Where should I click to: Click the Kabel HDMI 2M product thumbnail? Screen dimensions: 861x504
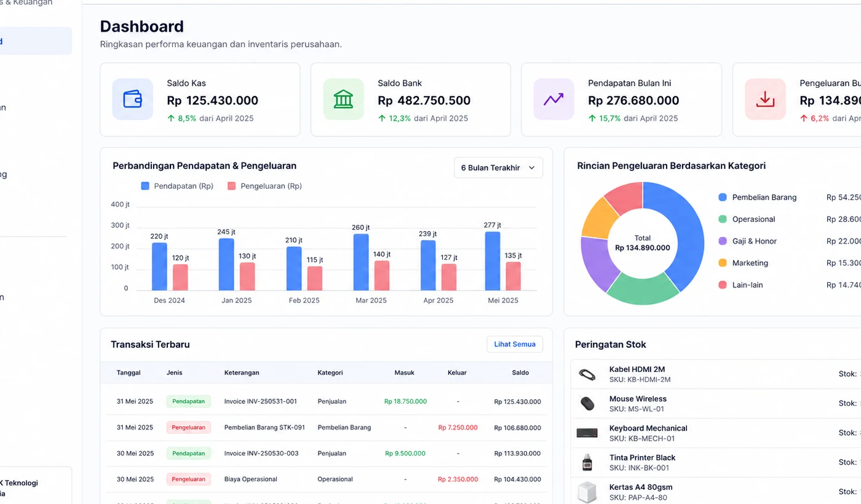pyautogui.click(x=587, y=374)
